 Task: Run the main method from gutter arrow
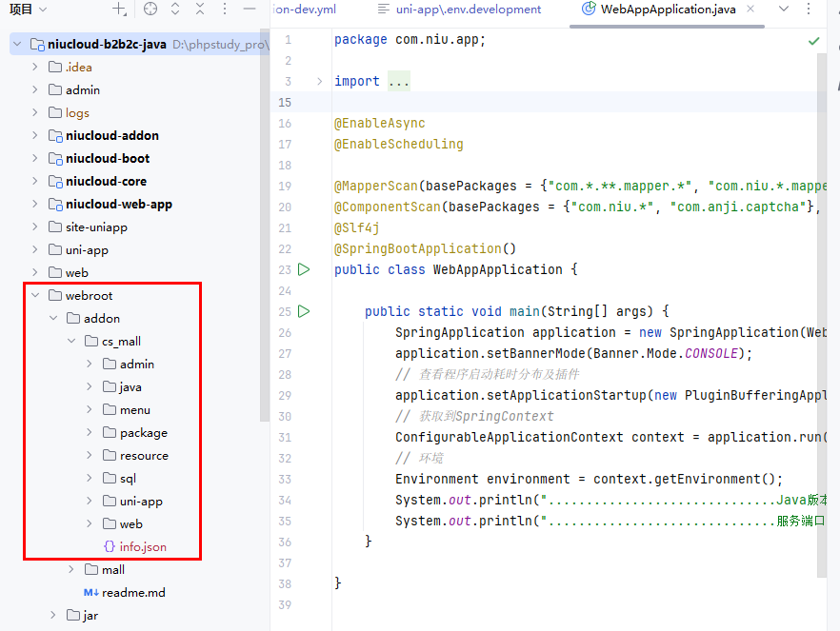tap(304, 311)
